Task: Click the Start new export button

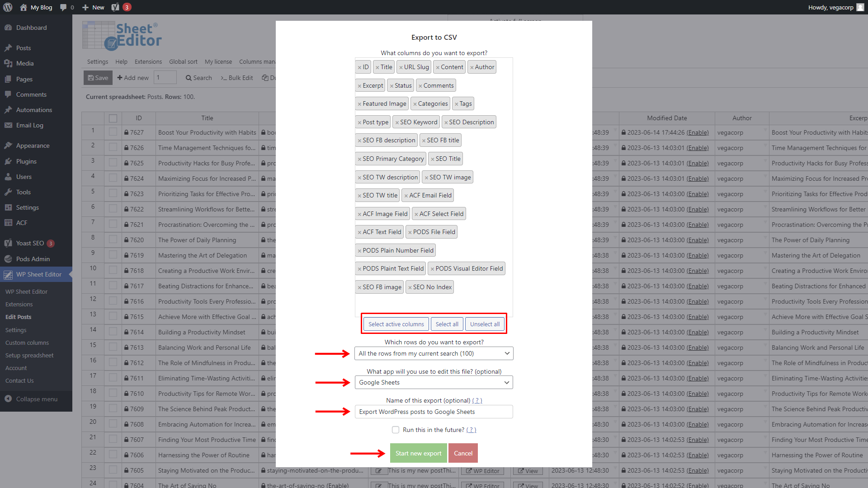Action: (418, 453)
